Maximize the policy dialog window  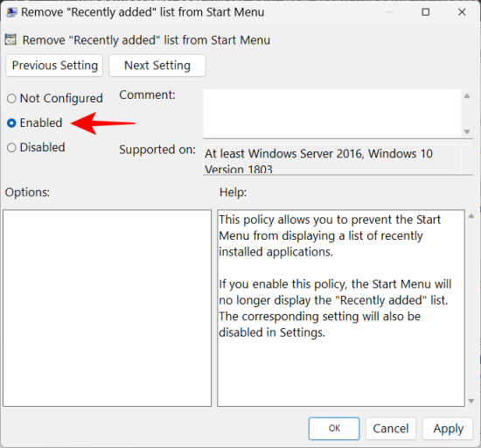426,12
